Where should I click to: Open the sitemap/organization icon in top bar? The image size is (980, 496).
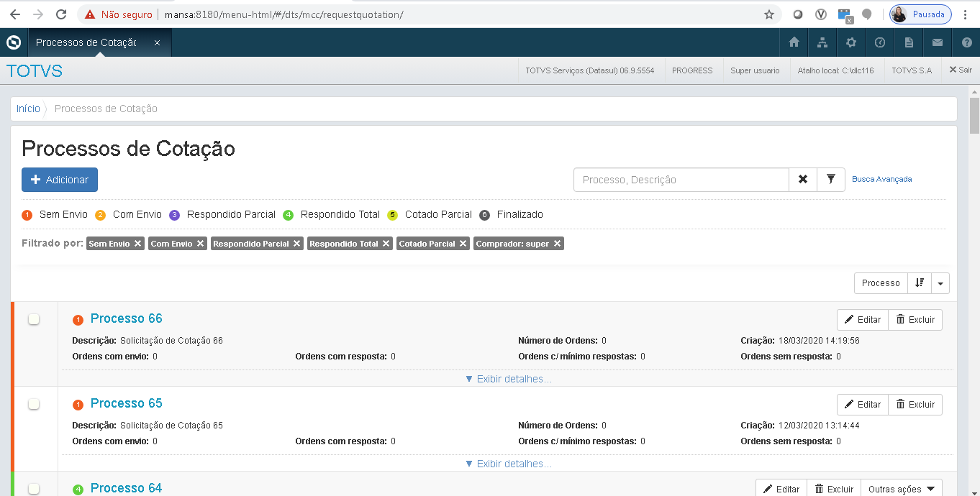822,42
